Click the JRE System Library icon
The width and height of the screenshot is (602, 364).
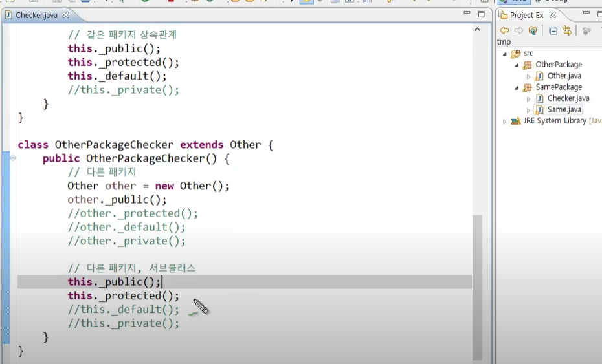click(516, 121)
